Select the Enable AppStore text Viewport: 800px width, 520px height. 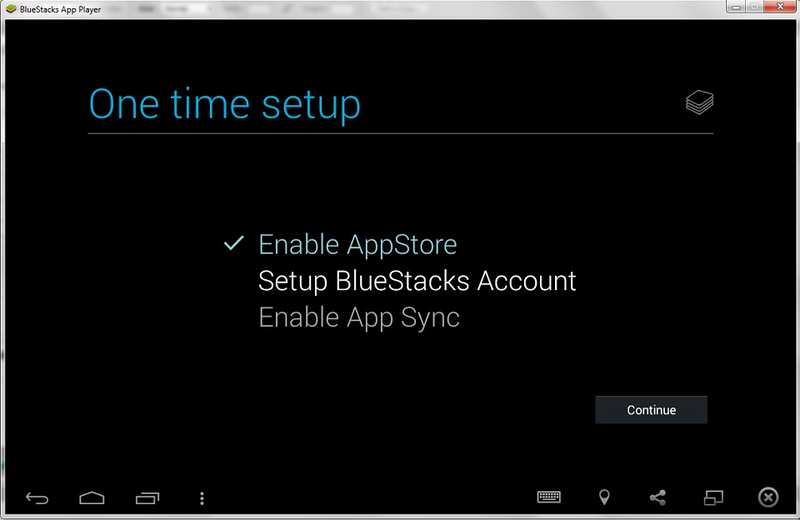coord(358,244)
